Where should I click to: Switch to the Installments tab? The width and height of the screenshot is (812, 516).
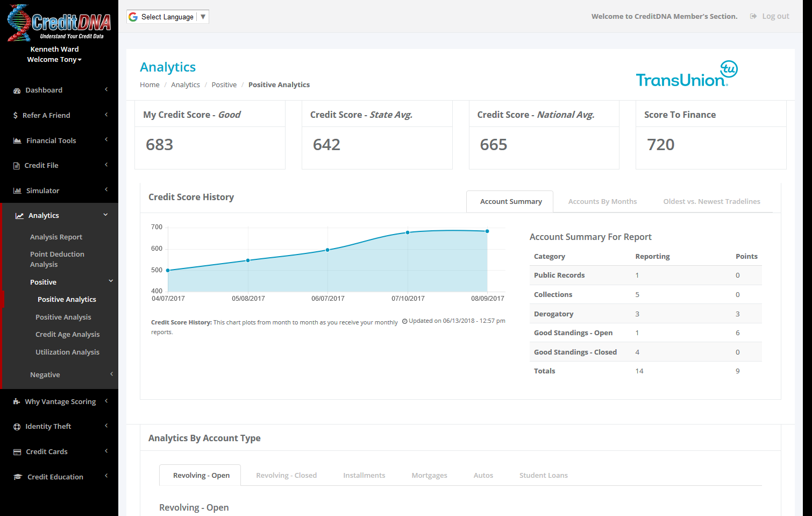(364, 476)
